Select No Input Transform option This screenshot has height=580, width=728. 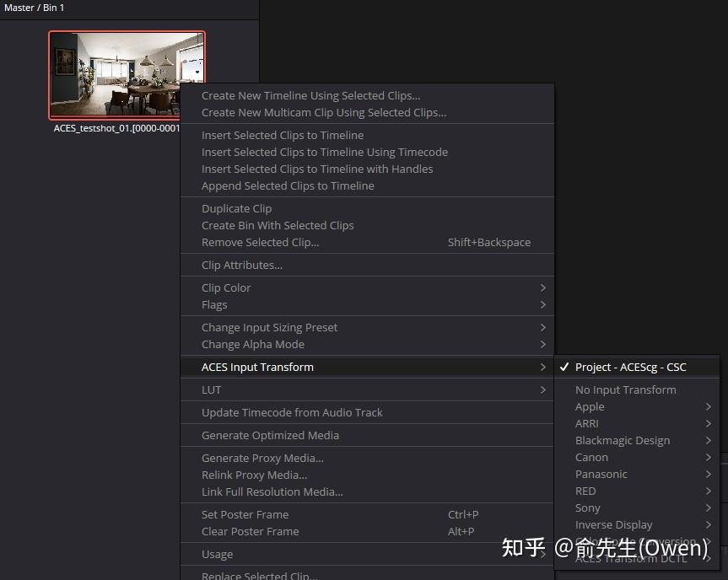pos(625,389)
